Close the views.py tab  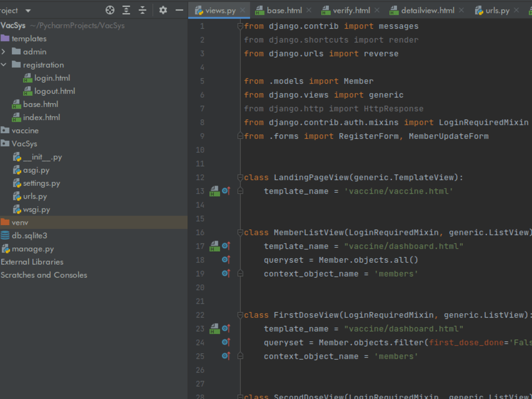(243, 10)
